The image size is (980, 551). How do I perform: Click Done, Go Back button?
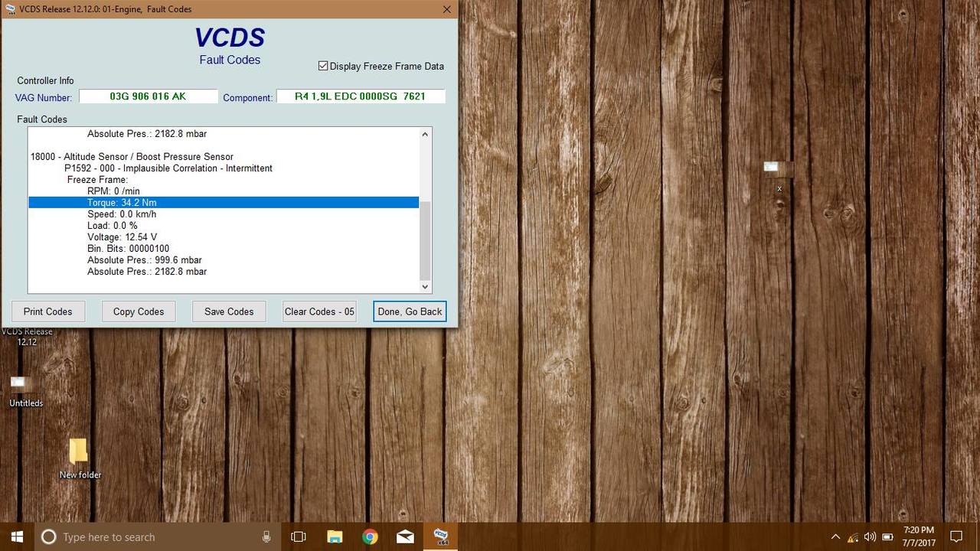(410, 311)
